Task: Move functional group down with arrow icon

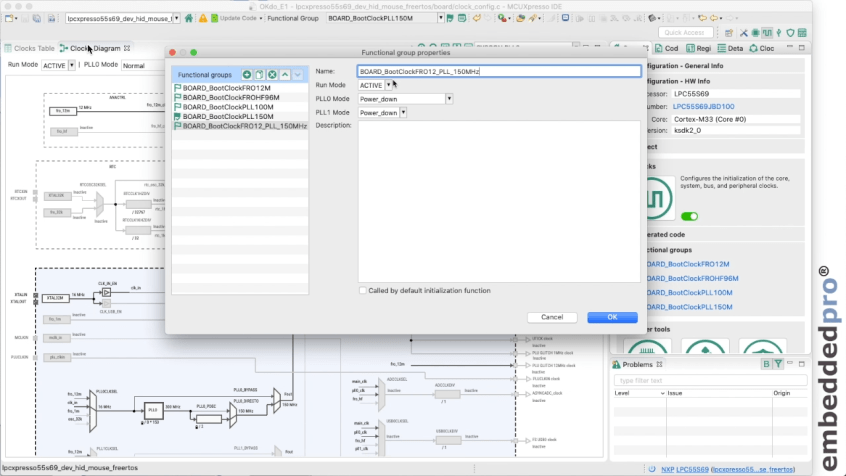Action: 297,75
